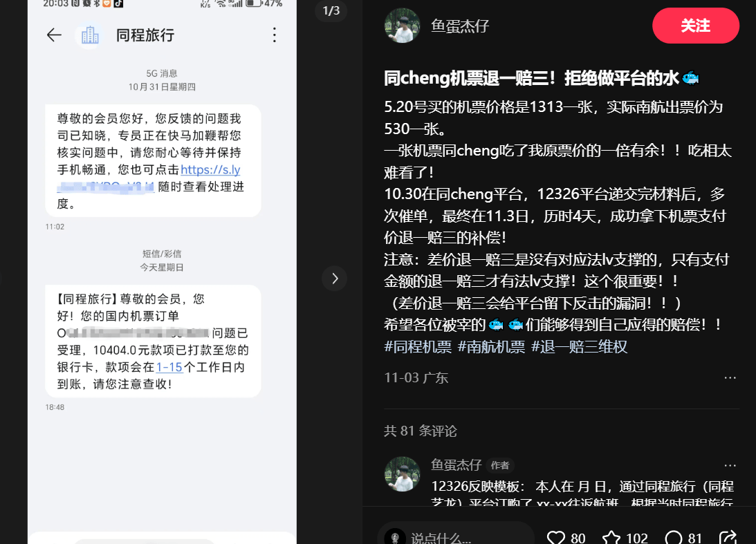Screen dimensions: 756x544
Task: Click the 11:02 message timestamp
Action: (x=55, y=227)
